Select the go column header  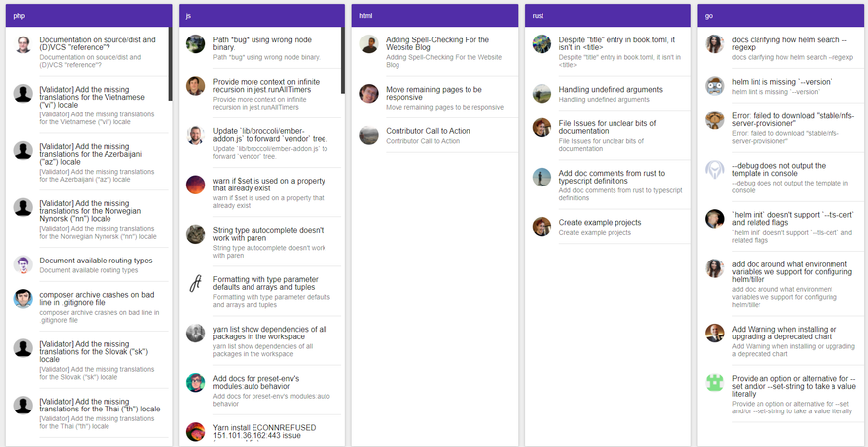(781, 16)
